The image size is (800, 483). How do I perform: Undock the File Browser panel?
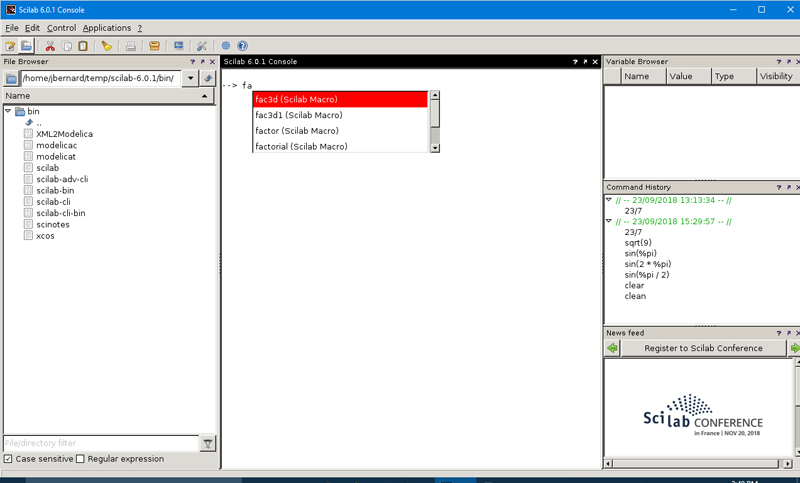(x=203, y=62)
